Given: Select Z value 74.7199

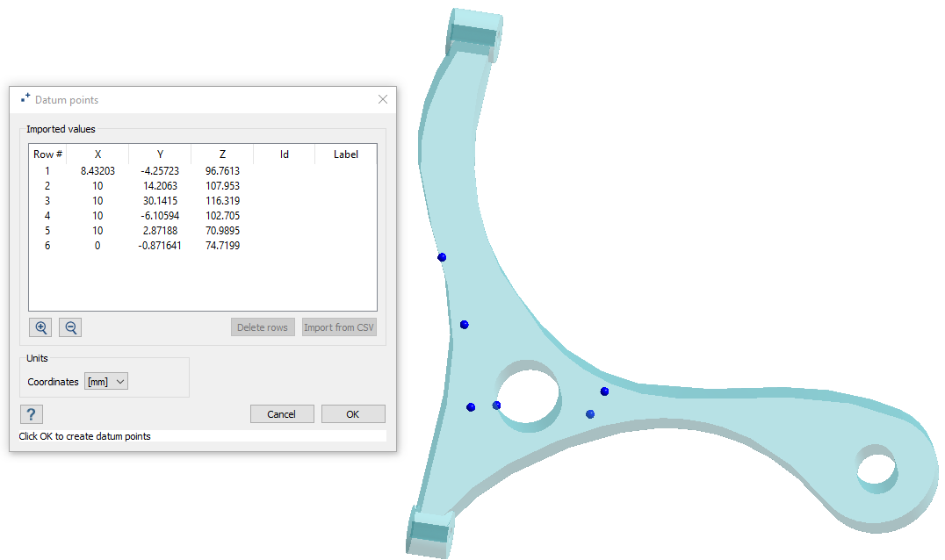Looking at the screenshot, I should (222, 246).
